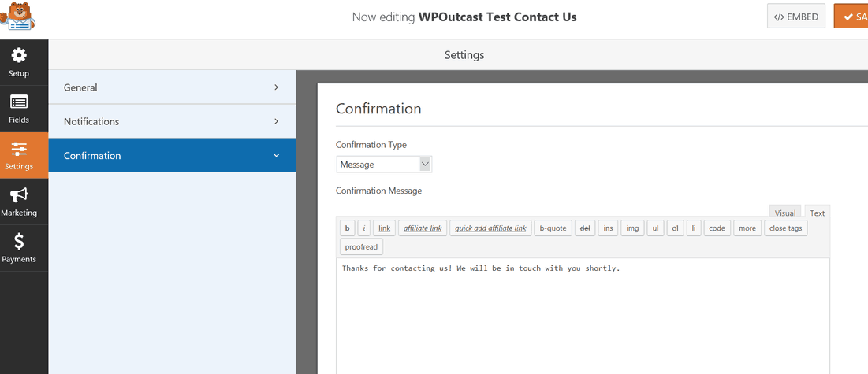
Task: Click the 'Confirmation Message' label
Action: 378,191
